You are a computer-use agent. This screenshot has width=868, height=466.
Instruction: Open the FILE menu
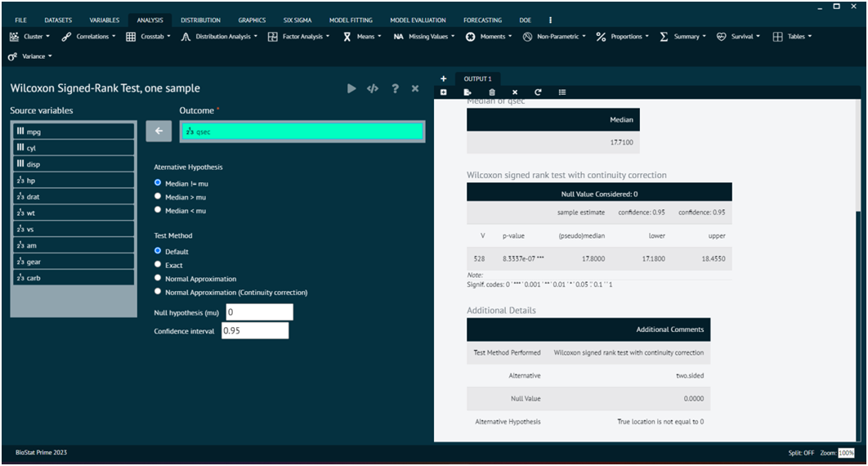tap(20, 20)
